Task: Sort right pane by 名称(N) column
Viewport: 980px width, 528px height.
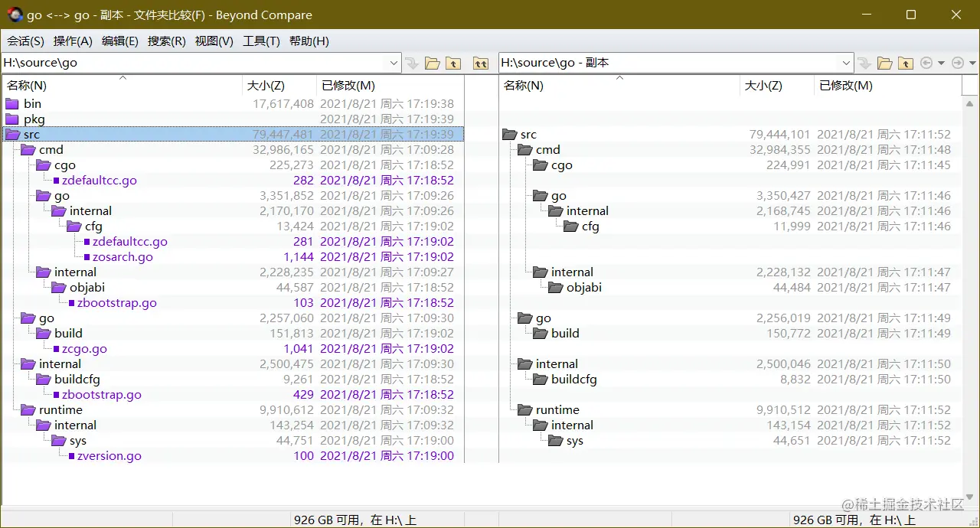Action: [x=619, y=86]
